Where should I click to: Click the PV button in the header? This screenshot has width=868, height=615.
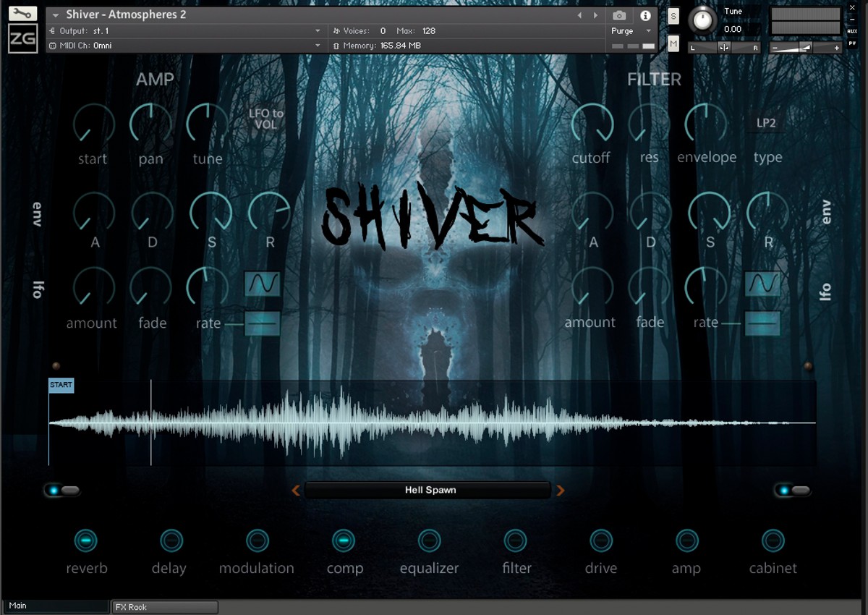(x=852, y=43)
